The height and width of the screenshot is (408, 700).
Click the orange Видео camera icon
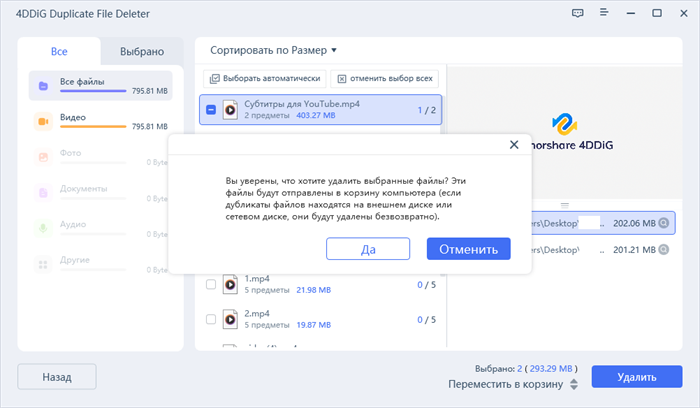point(43,121)
